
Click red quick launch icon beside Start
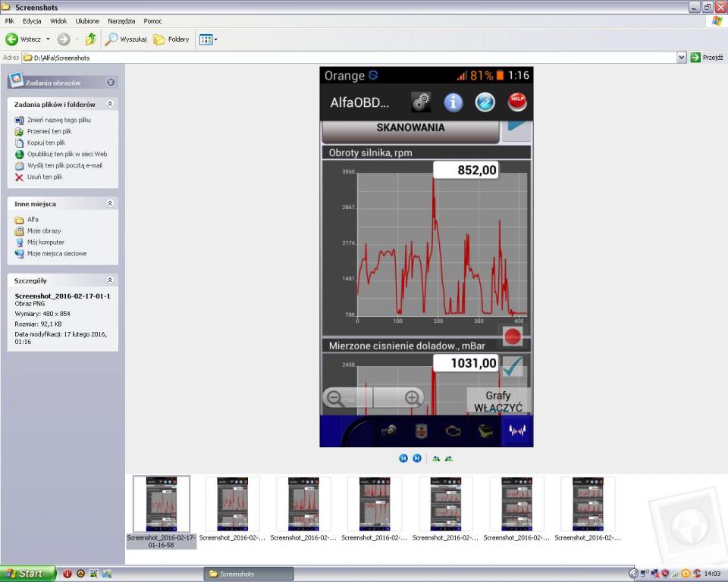pyautogui.click(x=67, y=574)
